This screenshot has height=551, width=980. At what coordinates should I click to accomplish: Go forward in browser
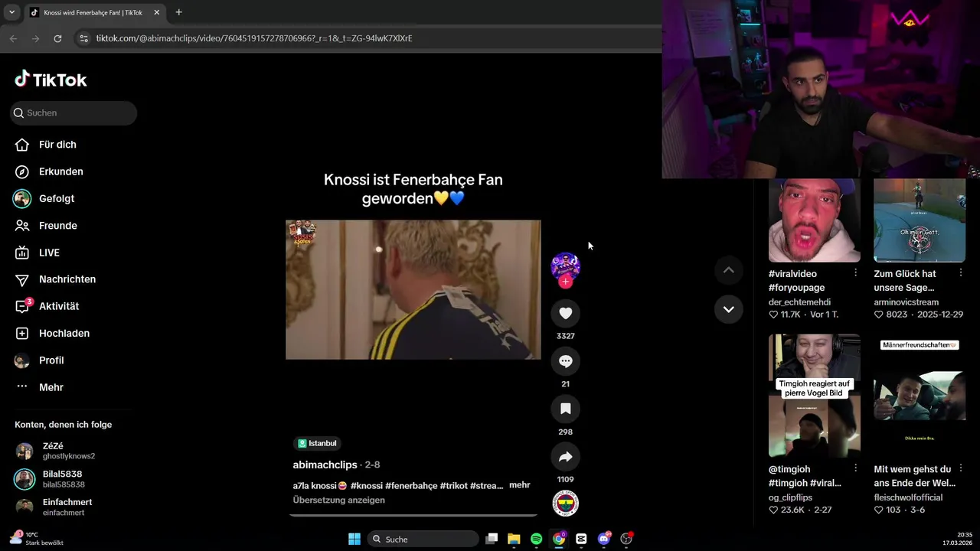coord(35,38)
